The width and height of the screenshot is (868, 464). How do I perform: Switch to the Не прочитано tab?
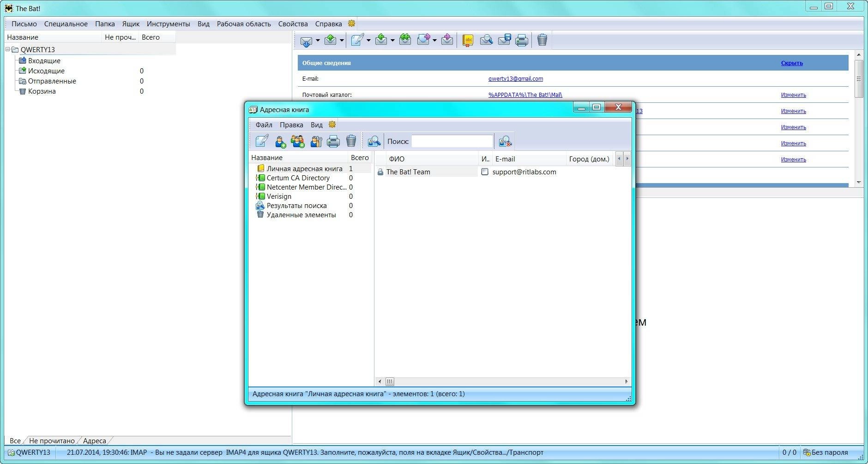point(52,440)
